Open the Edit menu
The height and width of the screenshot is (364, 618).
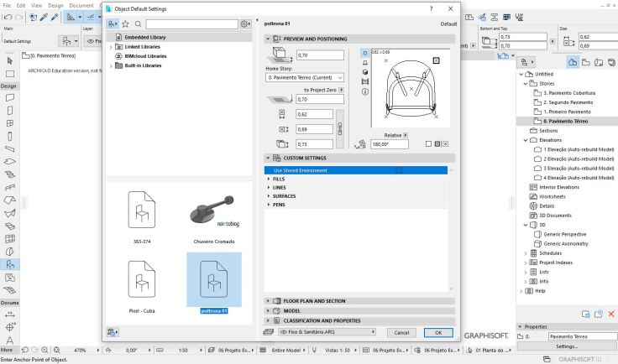pos(21,6)
